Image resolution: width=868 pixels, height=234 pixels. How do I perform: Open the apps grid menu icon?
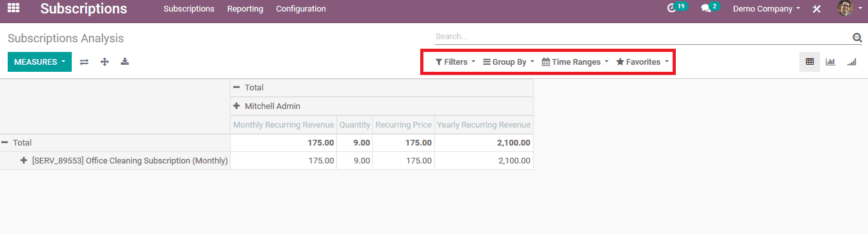[x=13, y=8]
